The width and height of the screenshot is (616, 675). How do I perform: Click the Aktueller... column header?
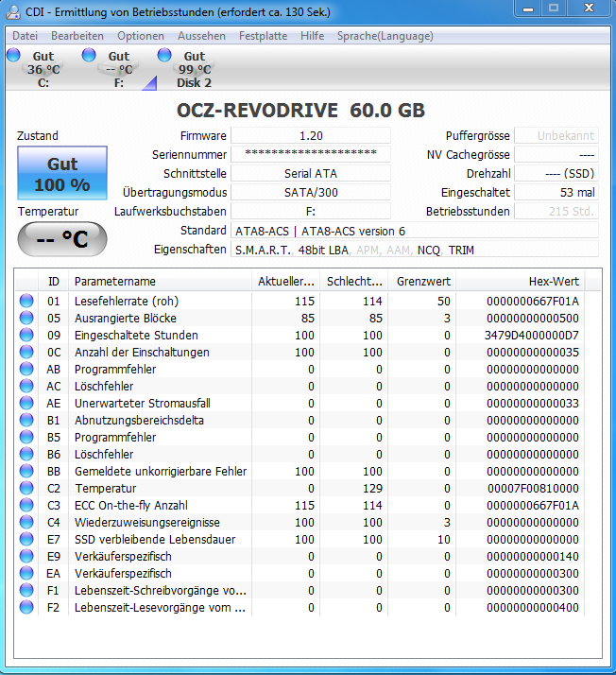[285, 282]
